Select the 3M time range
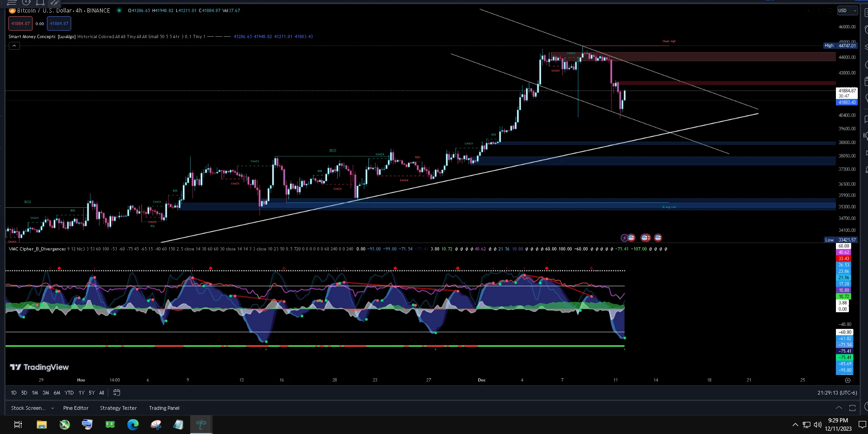This screenshot has width=868, height=434. [x=46, y=393]
